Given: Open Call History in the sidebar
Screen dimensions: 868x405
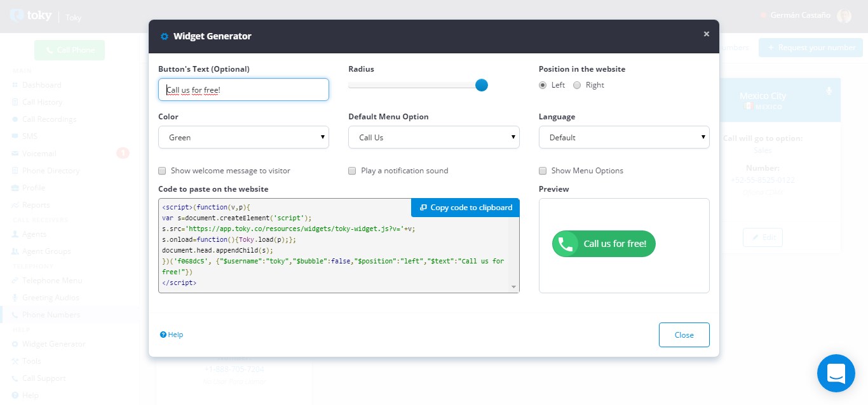Looking at the screenshot, I should [43, 102].
